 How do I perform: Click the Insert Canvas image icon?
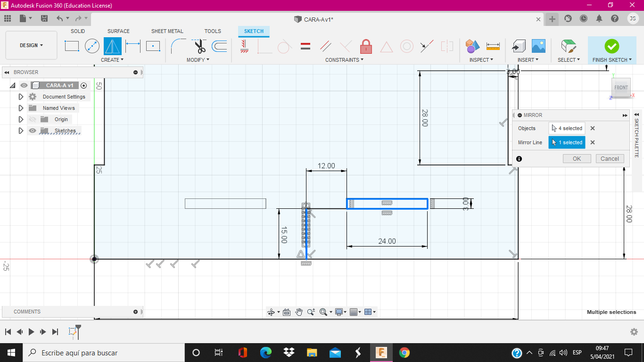point(538,46)
